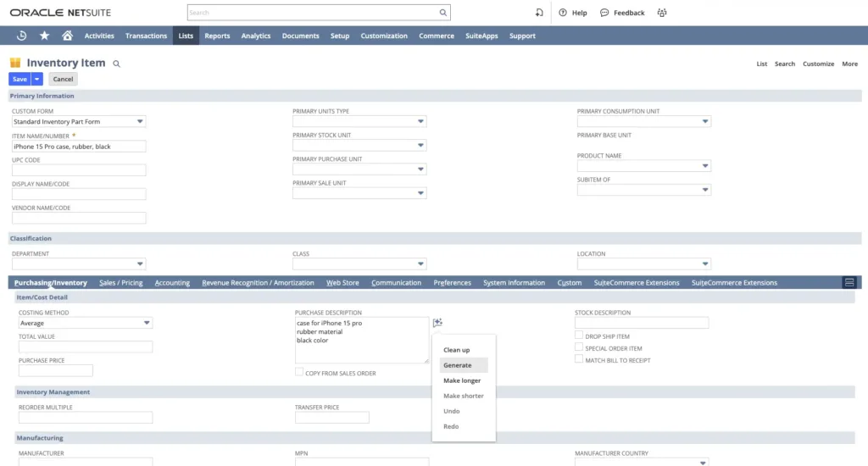
Task: Switch to the Web Store tab
Action: click(342, 283)
